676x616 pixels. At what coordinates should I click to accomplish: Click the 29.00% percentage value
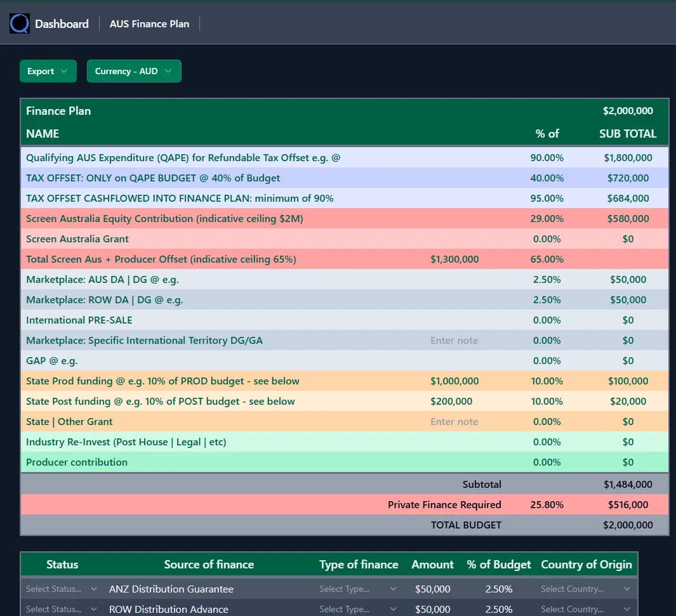point(547,218)
